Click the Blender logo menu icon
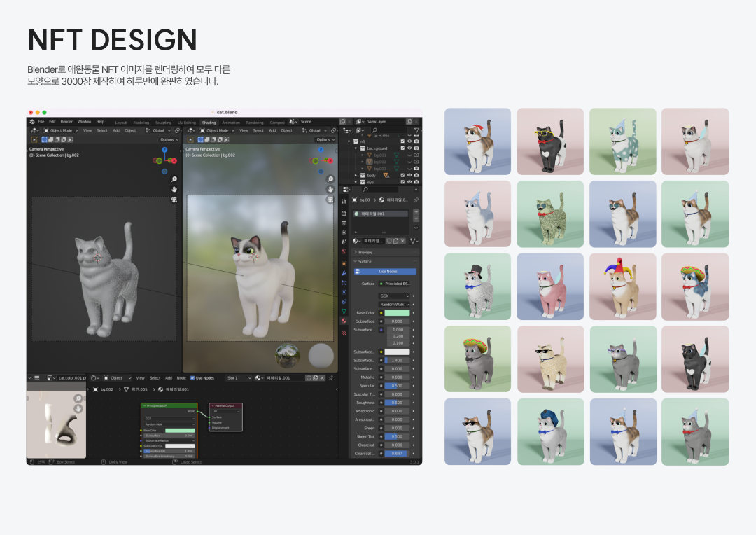 (x=32, y=122)
